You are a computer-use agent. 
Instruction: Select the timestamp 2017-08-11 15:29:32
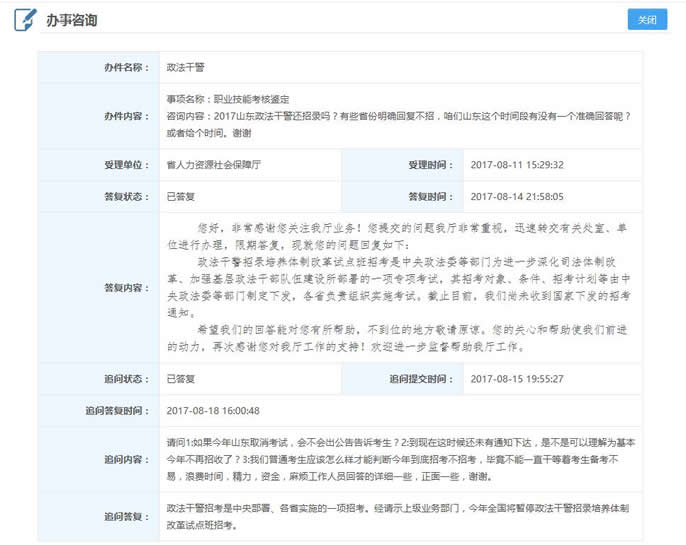click(x=516, y=165)
